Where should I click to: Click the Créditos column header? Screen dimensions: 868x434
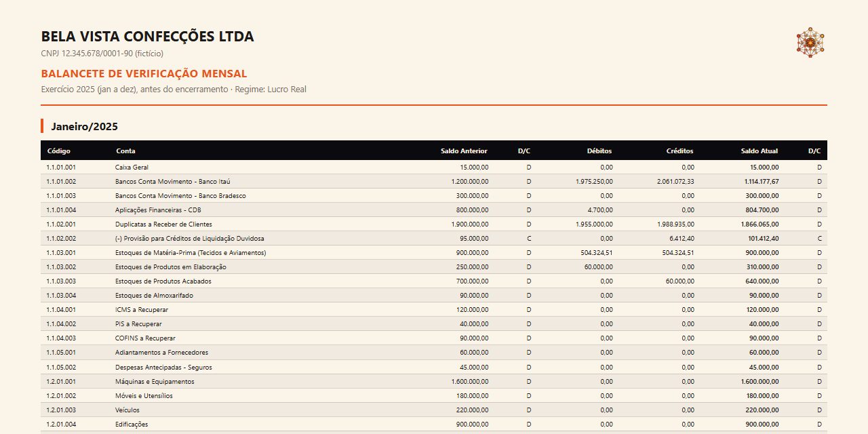point(680,151)
